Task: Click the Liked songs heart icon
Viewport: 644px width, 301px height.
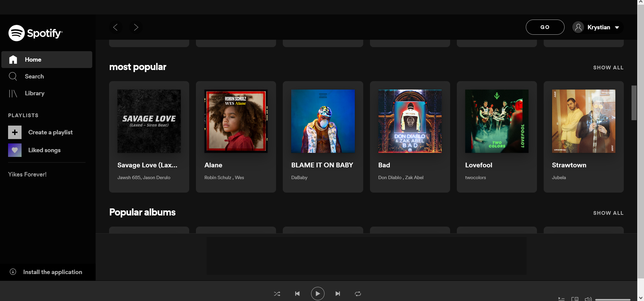Action: 15,150
